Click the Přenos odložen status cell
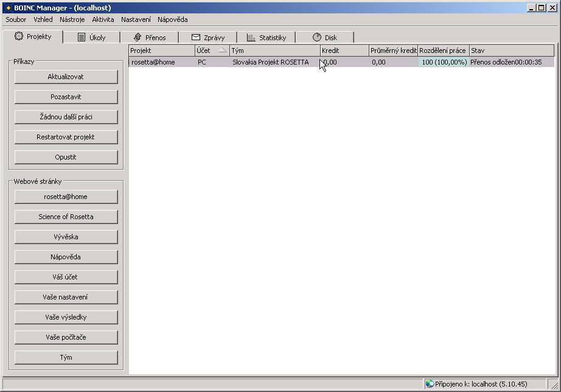Image resolution: width=561 pixels, height=392 pixels. (512, 62)
